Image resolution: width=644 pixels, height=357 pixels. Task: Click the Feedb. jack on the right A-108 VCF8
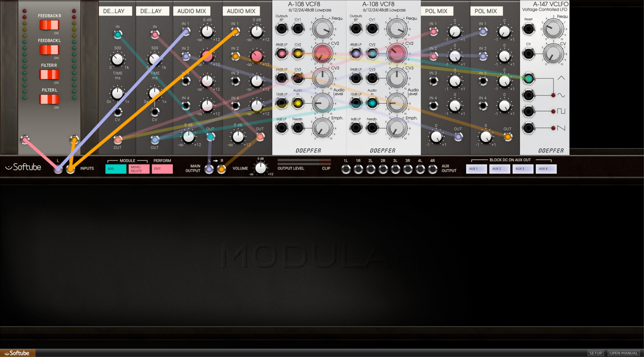tap(372, 128)
